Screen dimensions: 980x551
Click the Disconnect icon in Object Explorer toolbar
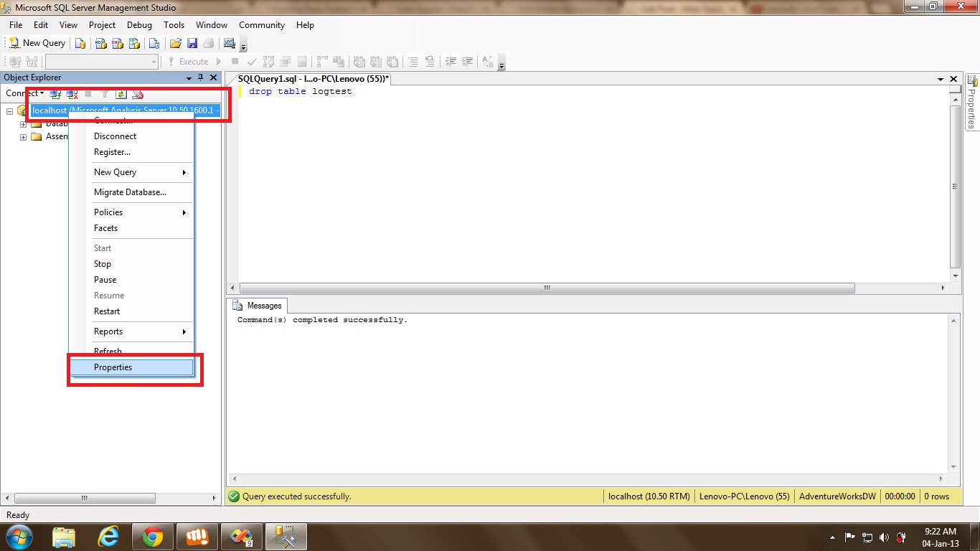point(72,93)
